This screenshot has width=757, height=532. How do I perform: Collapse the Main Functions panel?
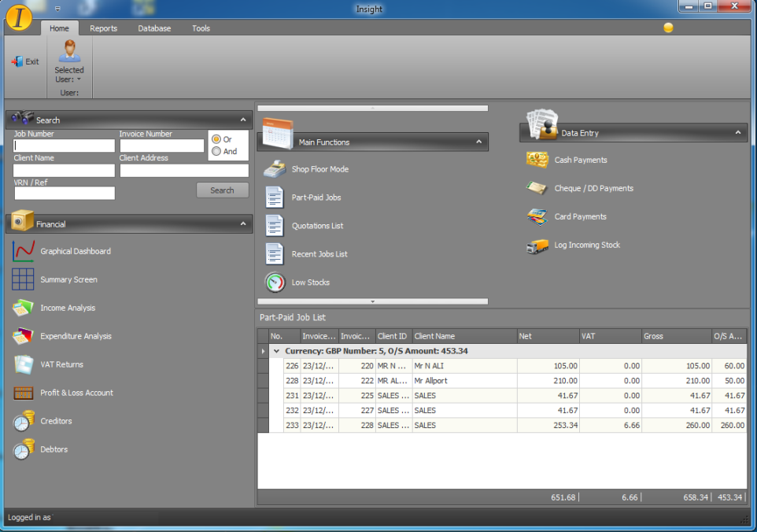[x=478, y=141]
